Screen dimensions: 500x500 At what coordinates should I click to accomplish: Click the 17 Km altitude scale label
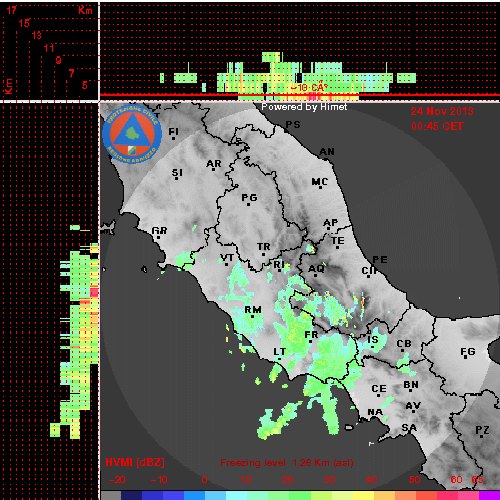coord(11,10)
